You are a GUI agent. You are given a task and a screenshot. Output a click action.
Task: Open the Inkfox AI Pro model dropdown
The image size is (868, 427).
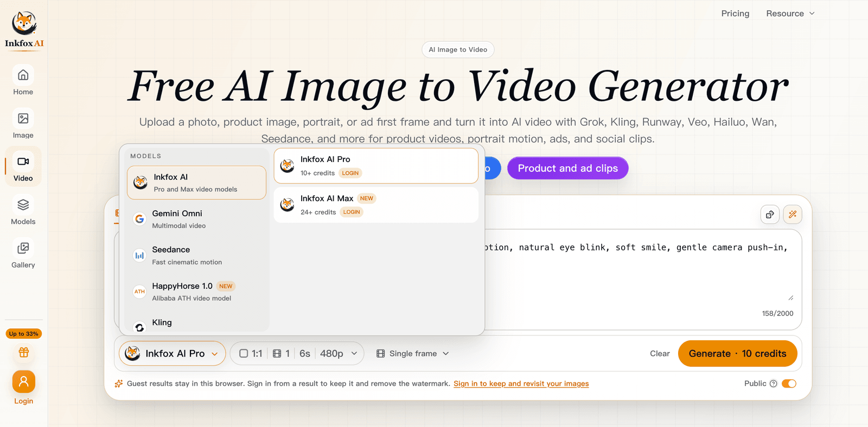pos(173,353)
